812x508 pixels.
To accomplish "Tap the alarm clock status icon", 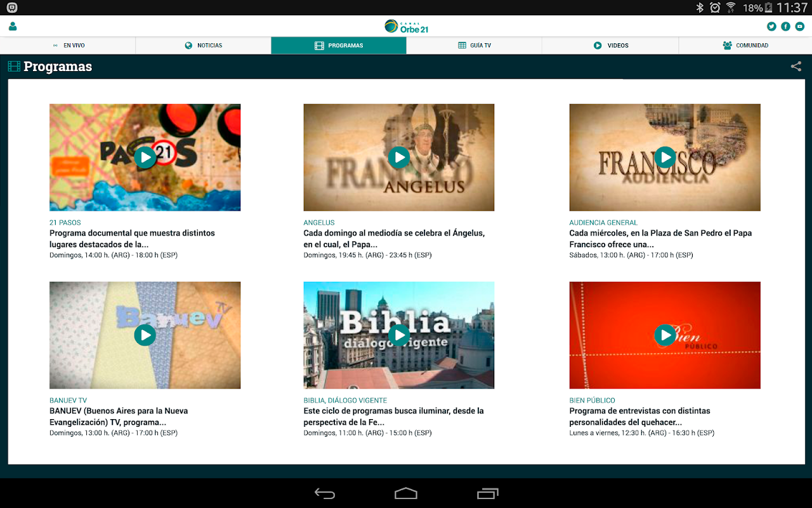I will [x=715, y=8].
